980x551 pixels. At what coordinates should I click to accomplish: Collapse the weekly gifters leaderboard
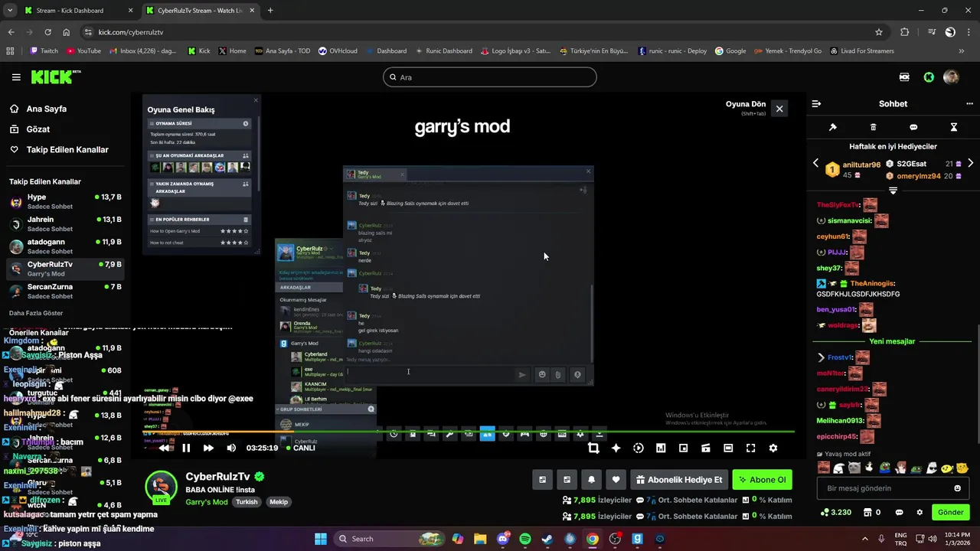tap(893, 191)
